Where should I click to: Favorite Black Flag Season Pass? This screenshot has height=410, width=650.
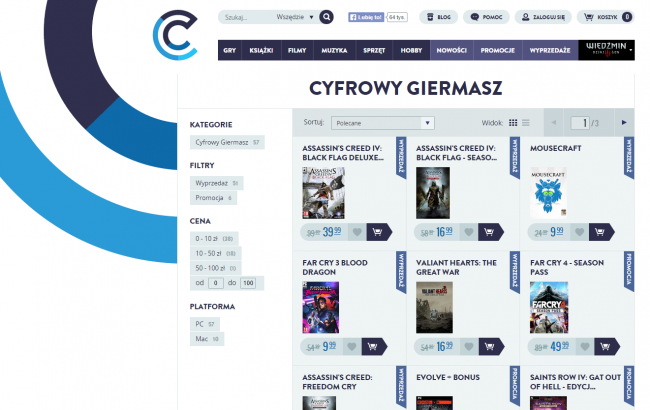click(468, 232)
